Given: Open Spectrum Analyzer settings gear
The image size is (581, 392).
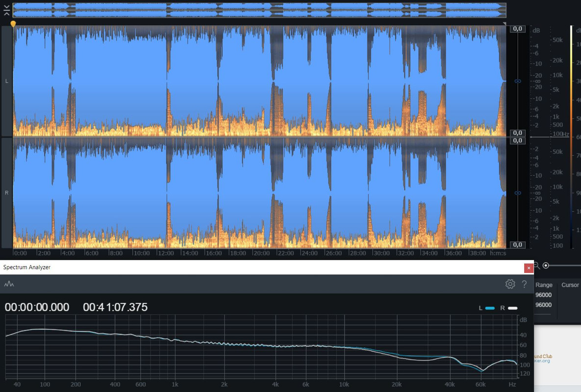Looking at the screenshot, I should [510, 284].
